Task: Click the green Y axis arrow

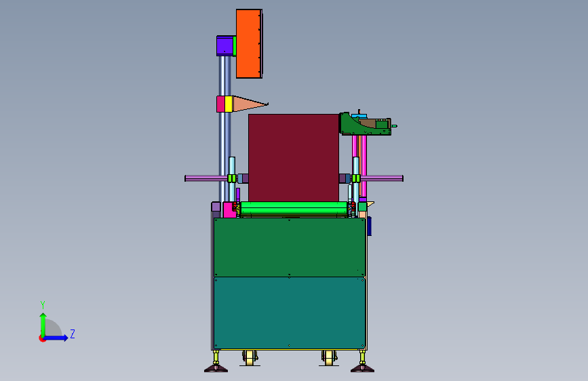Action: [x=43, y=325]
